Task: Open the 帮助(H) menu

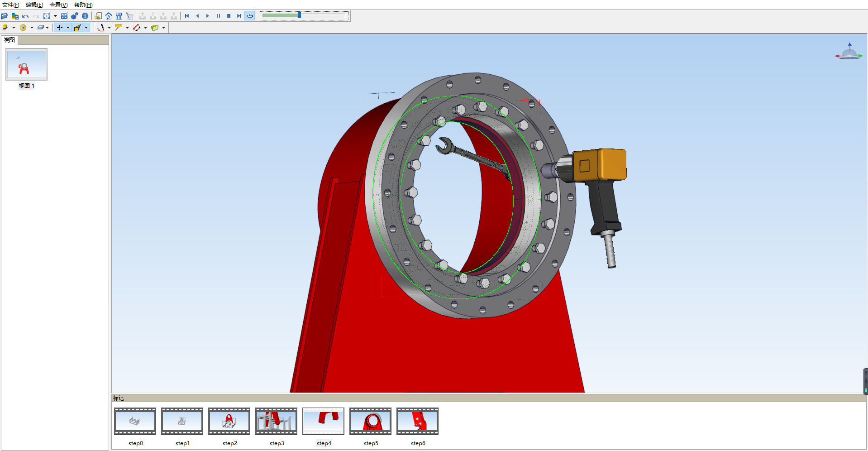Action: pyautogui.click(x=83, y=5)
